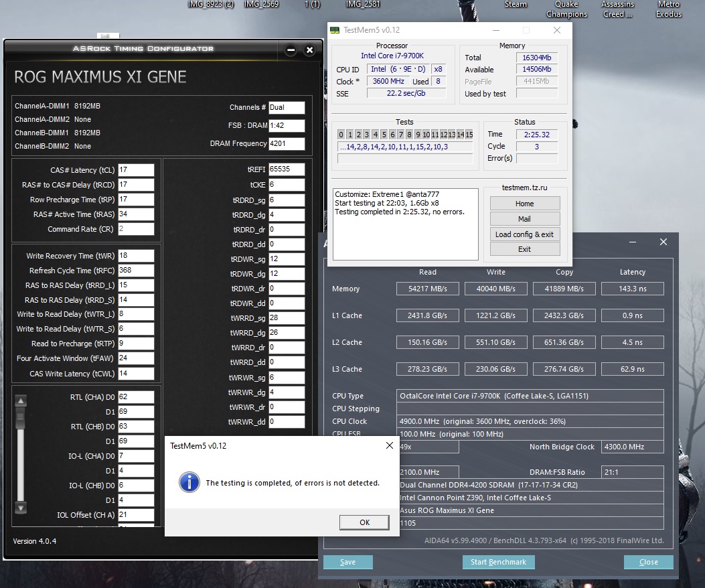The height and width of the screenshot is (588, 705).
Task: Open the Metro Exodus desktop shortcut
Action: pyautogui.click(x=669, y=9)
